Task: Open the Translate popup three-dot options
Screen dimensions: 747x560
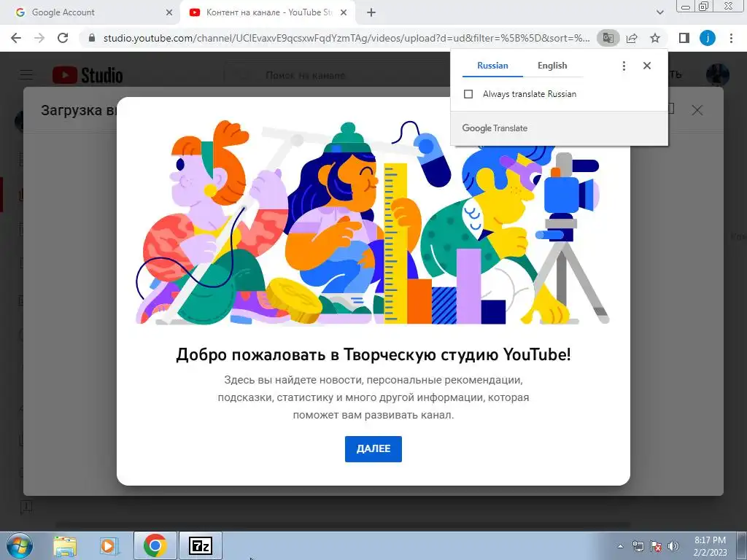Action: pyautogui.click(x=624, y=66)
